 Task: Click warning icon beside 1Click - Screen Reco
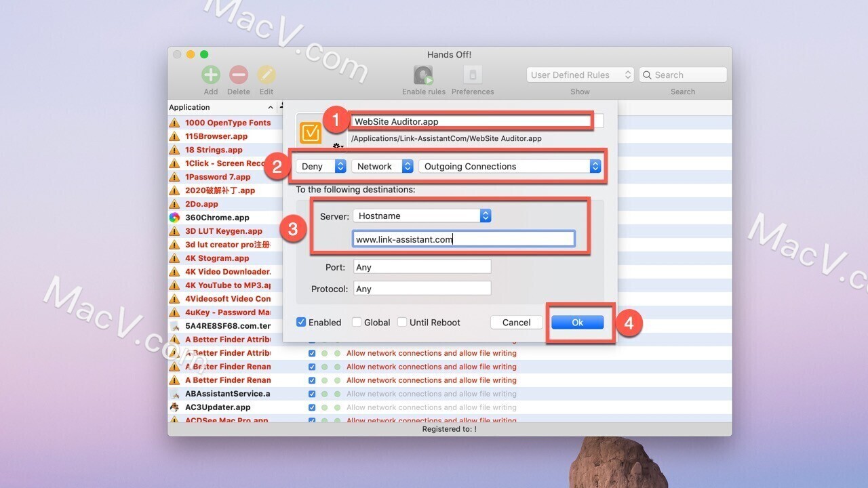174,163
